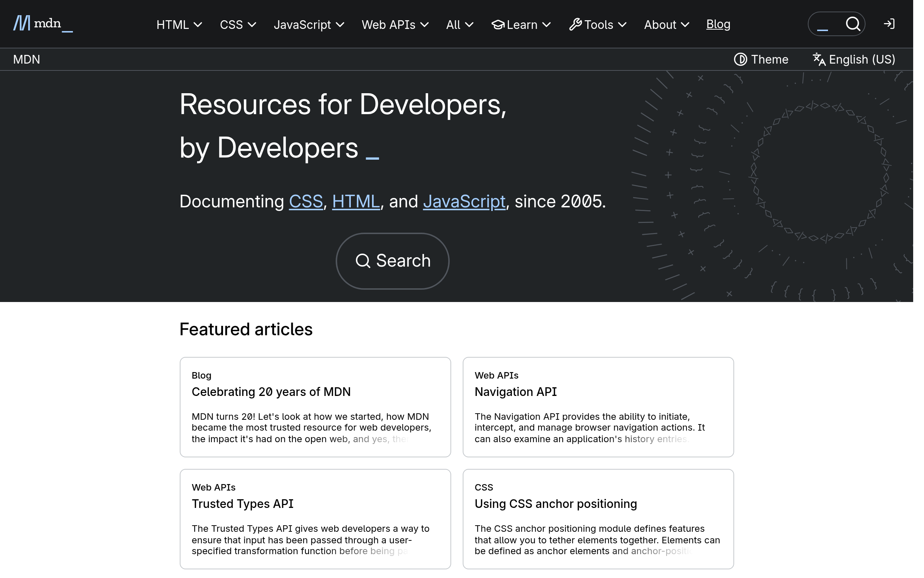Click the Blog category label on the first card
This screenshot has width=924, height=578.
click(201, 375)
